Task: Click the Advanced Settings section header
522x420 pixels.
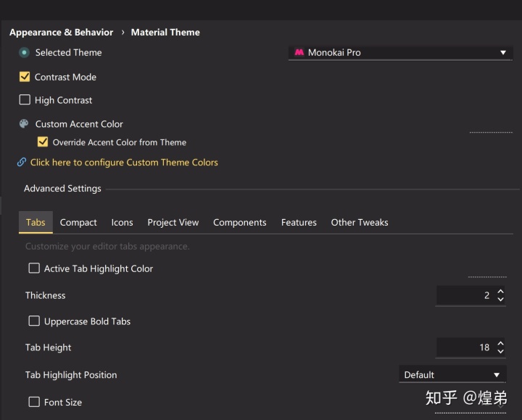Action: [62, 189]
